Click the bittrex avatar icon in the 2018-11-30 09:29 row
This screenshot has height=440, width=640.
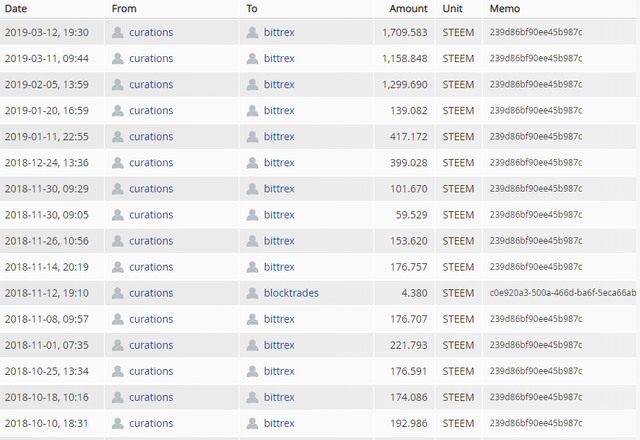pos(252,189)
